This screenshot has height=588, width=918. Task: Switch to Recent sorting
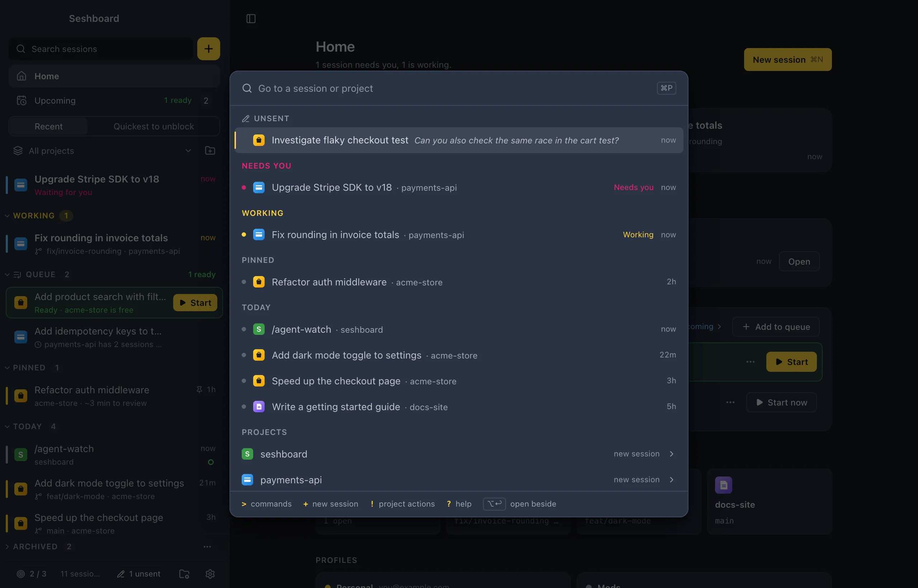pyautogui.click(x=48, y=126)
